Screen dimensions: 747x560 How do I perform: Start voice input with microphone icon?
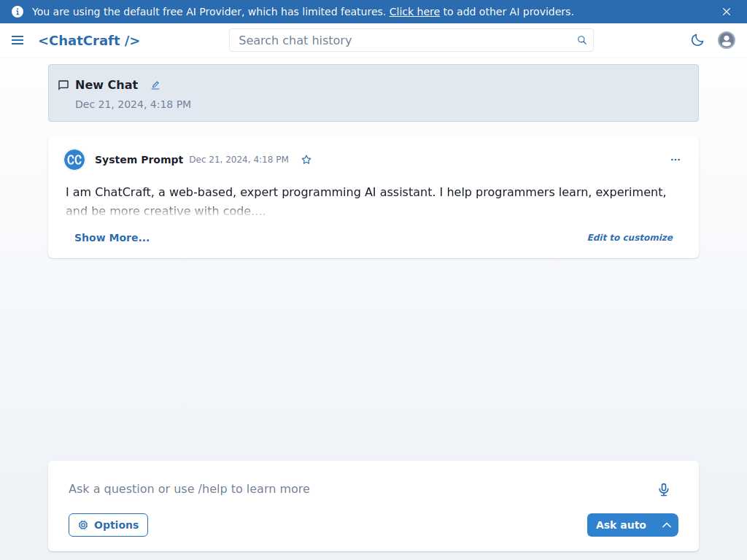coord(663,489)
